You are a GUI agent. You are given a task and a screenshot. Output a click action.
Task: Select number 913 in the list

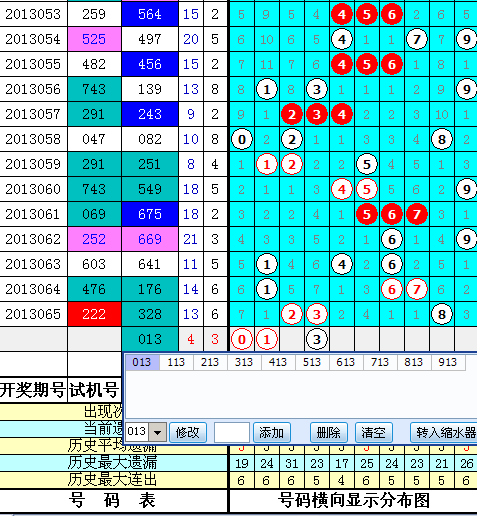[x=448, y=362]
